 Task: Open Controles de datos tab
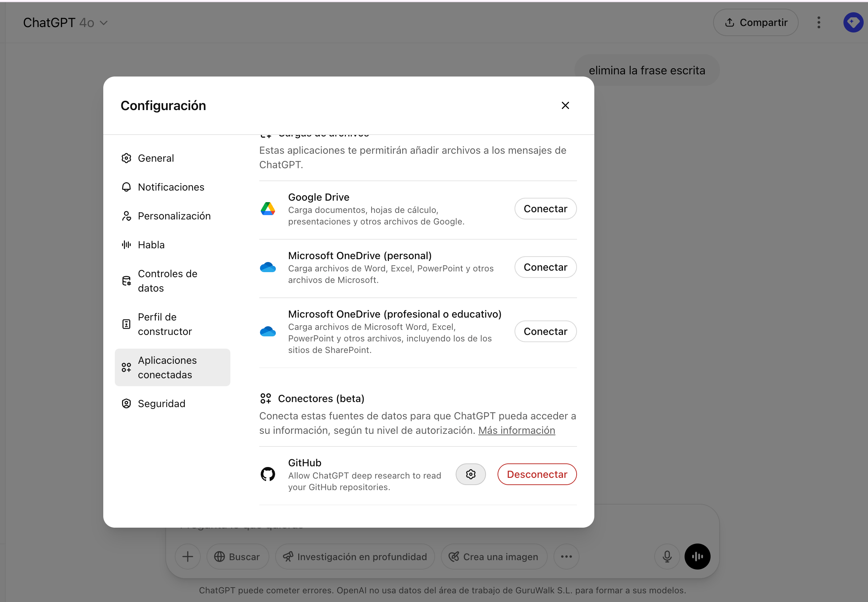(172, 281)
